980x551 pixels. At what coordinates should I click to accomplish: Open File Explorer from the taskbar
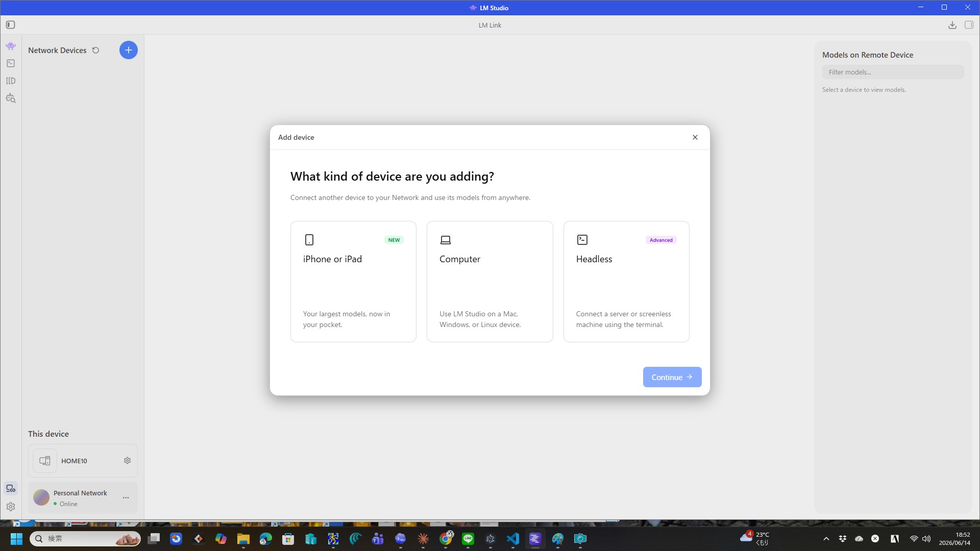click(243, 539)
